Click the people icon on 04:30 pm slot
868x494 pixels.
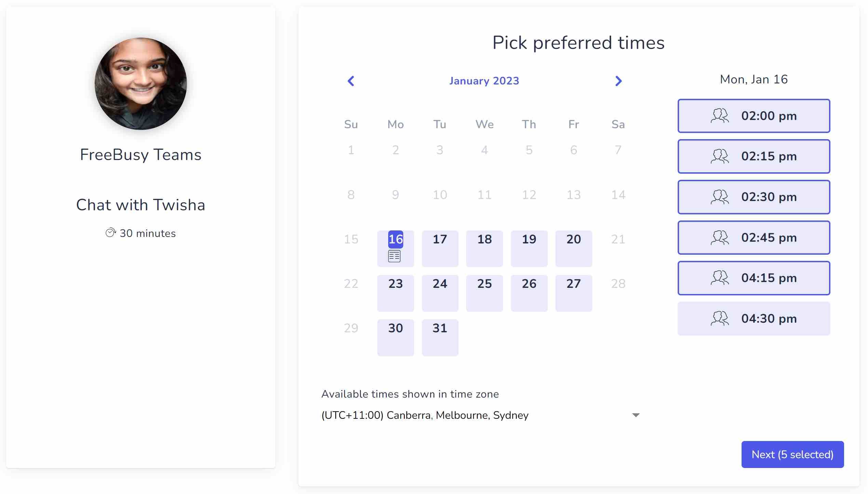pyautogui.click(x=719, y=319)
